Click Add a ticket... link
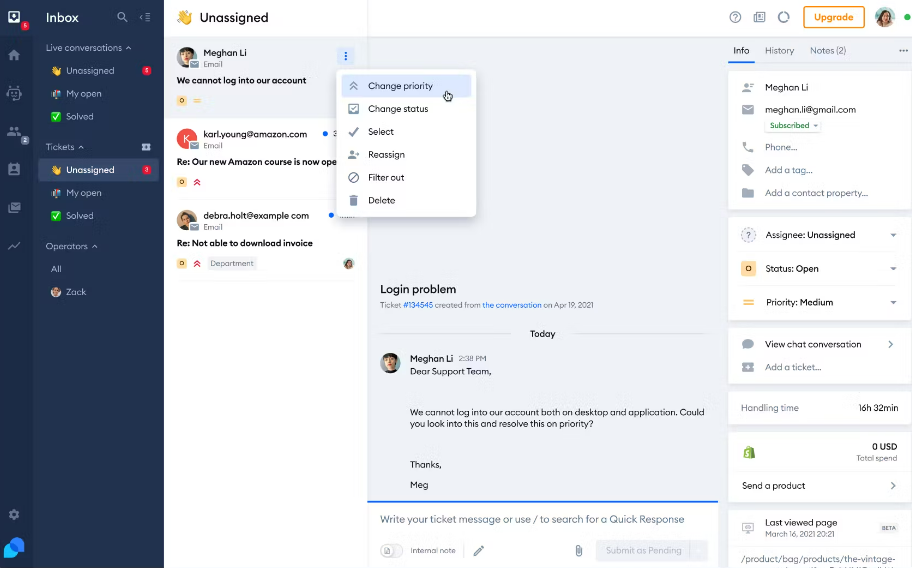 pos(793,367)
